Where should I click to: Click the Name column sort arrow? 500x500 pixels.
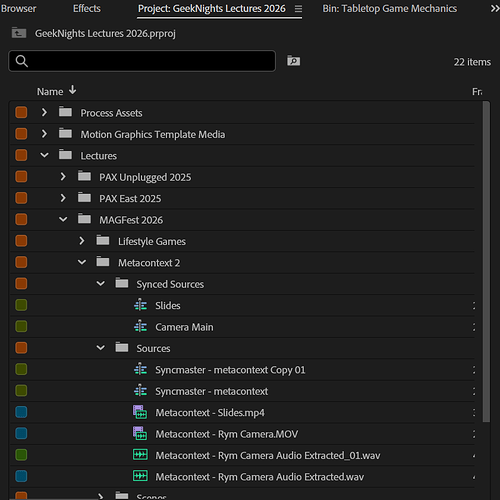coord(72,90)
